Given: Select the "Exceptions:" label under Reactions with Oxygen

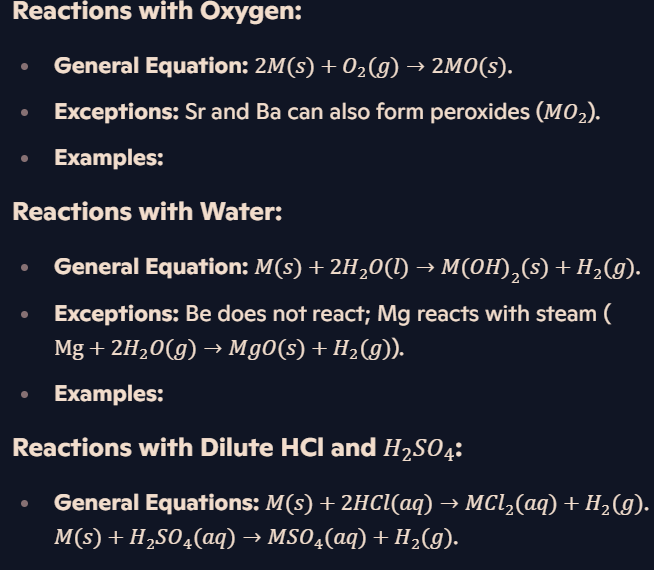Looking at the screenshot, I should point(117,112).
